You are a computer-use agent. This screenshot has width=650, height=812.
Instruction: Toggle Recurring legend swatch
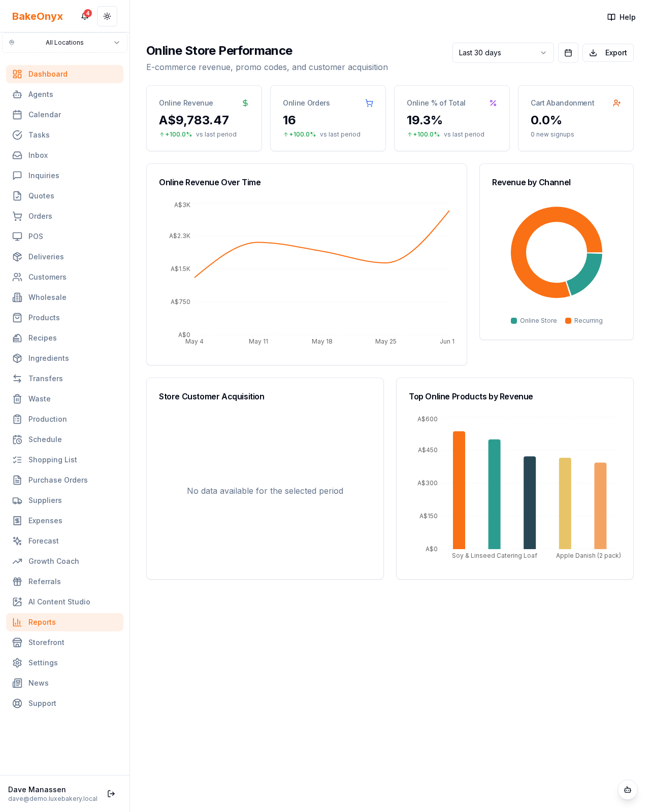coord(568,321)
